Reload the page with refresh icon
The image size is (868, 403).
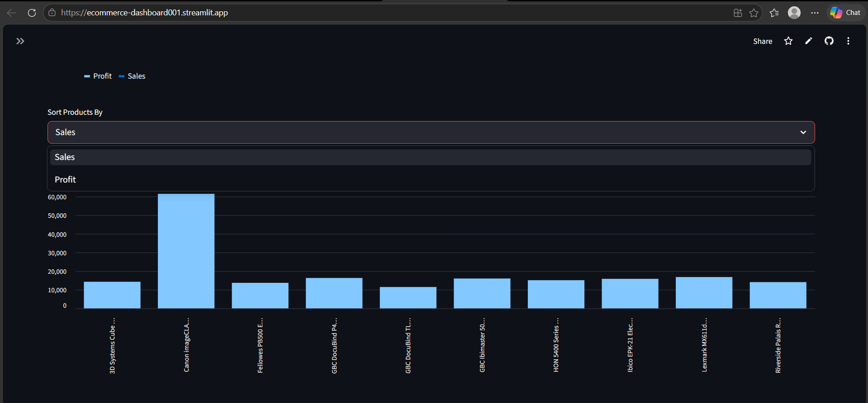tap(32, 13)
